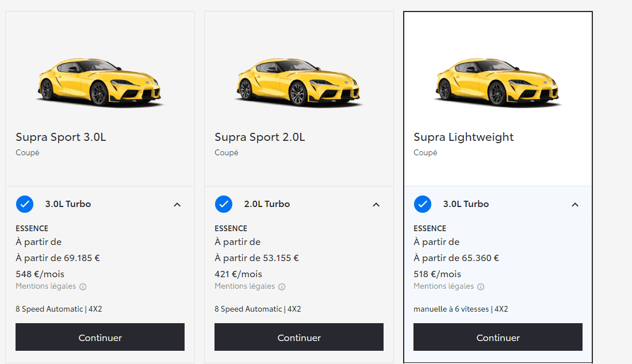Click the Supra Sport 2.0L title
The height and width of the screenshot is (364, 632).
(x=259, y=137)
